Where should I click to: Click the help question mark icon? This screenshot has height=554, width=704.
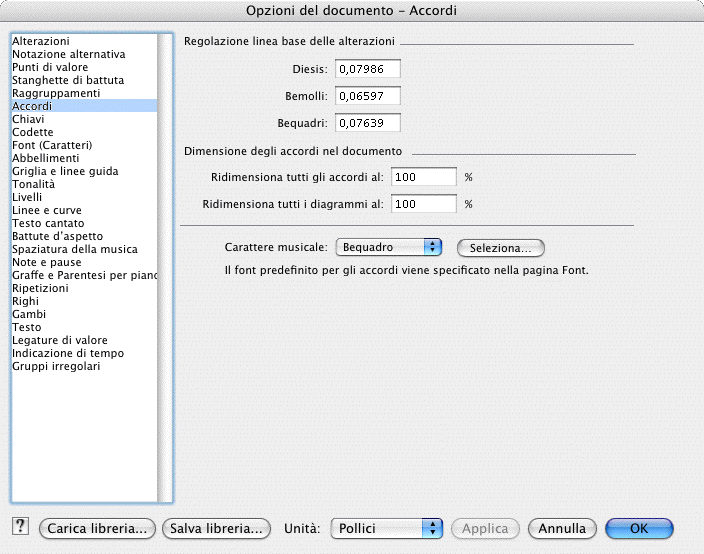coord(19,527)
